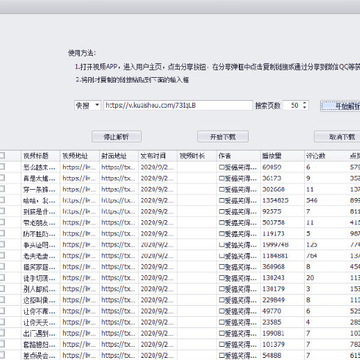Tick the checkbox for the 60859 plays row
This screenshot has height=360, width=360.
click(2, 167)
